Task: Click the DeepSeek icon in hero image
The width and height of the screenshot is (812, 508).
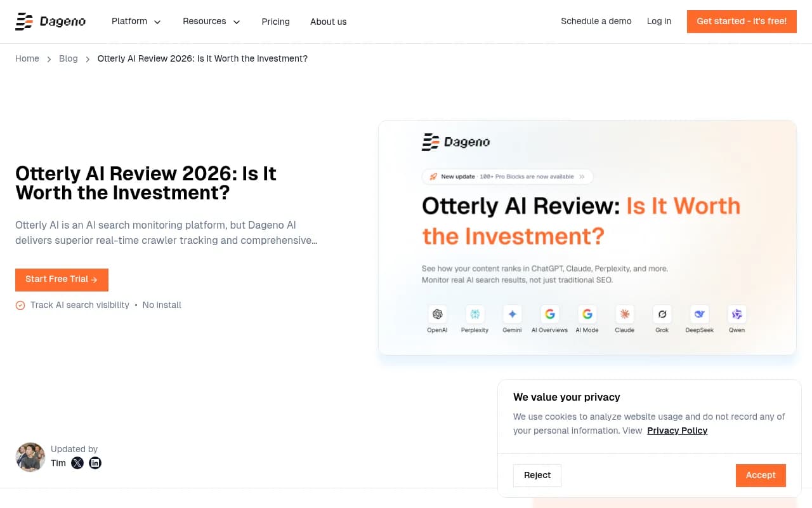Action: click(x=700, y=314)
